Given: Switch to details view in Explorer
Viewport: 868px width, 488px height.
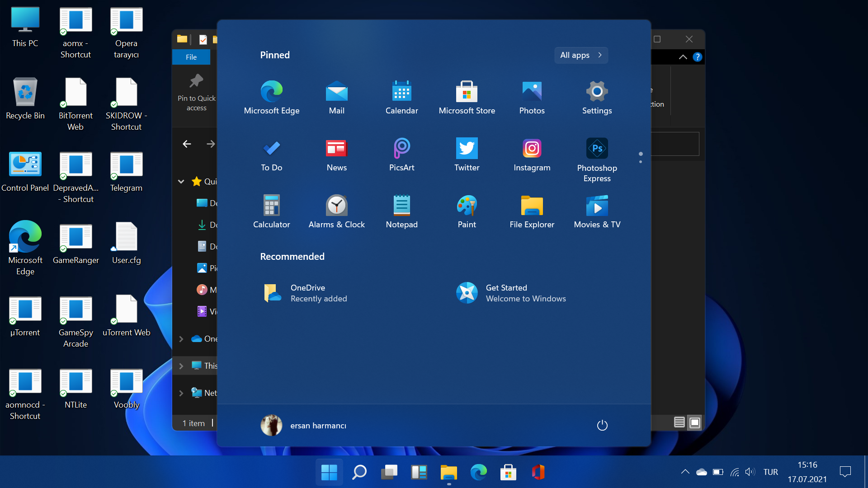Looking at the screenshot, I should [679, 422].
